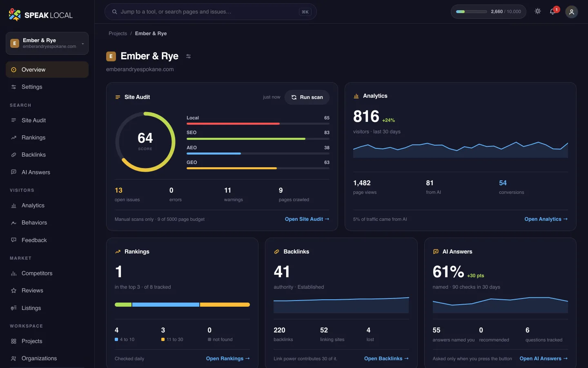Open Organizations in sidebar
Viewport: 588px width, 368px height.
click(x=47, y=358)
